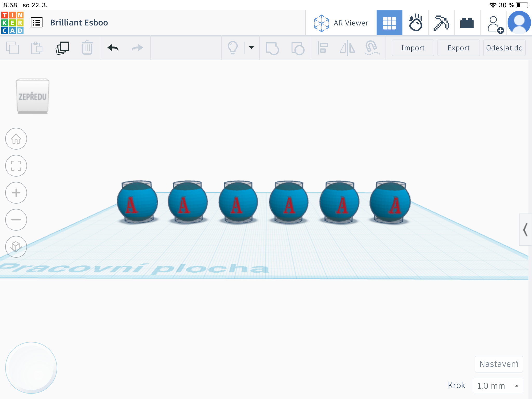
Task: Click the Mirror tool icon
Action: click(x=348, y=48)
